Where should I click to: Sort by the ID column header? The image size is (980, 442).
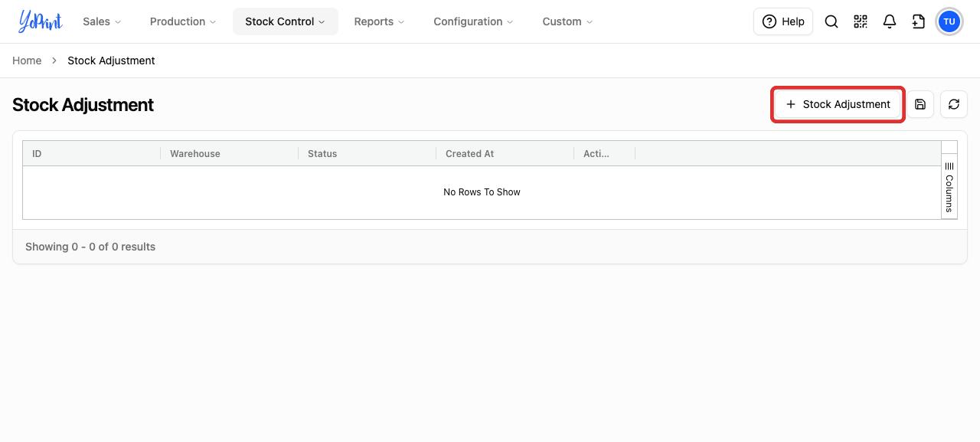[x=91, y=153]
